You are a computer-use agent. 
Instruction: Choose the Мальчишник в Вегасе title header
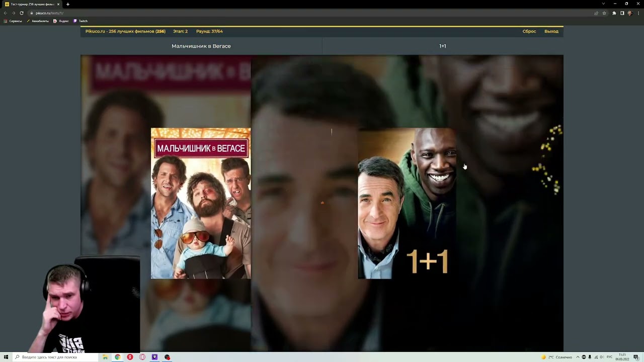click(x=201, y=46)
